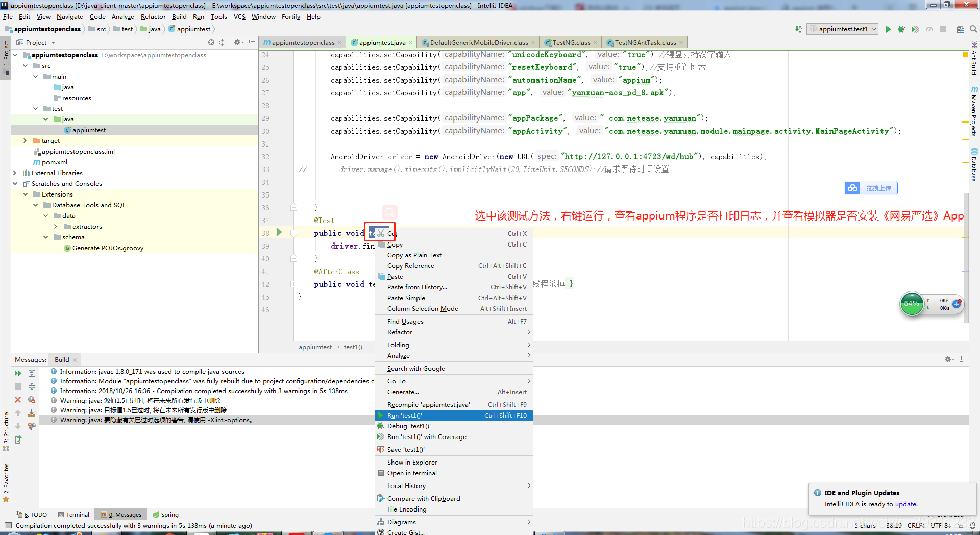Click Expand All in the Messages panel
Screen dimensions: 980x535
[32, 373]
